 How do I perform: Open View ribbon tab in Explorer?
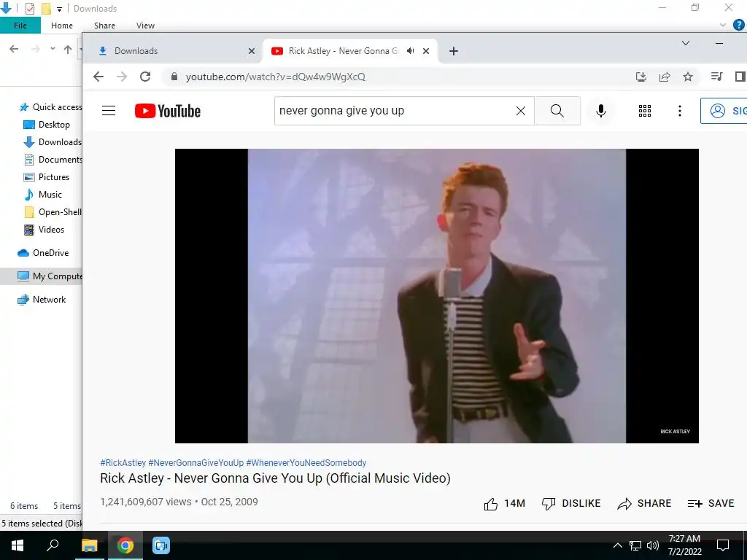pyautogui.click(x=145, y=26)
